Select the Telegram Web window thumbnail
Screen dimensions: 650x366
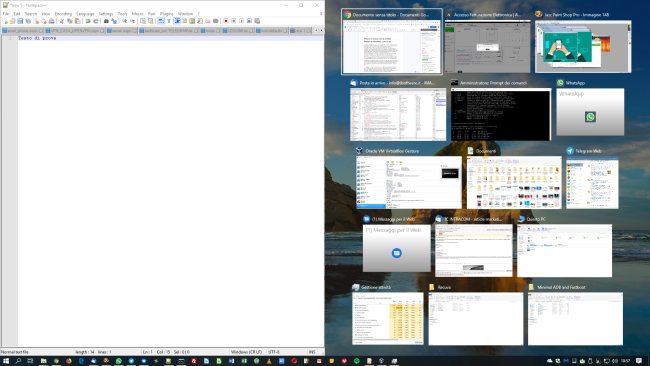pyautogui.click(x=592, y=182)
